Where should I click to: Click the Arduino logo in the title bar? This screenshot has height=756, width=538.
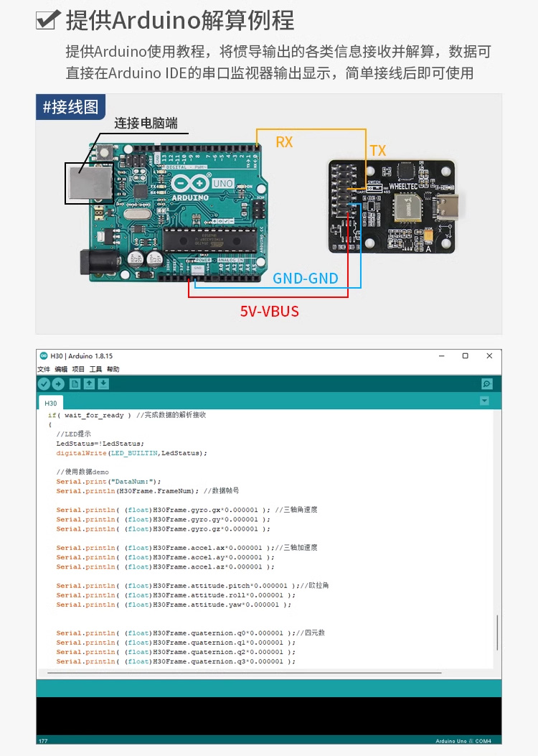[43, 356]
